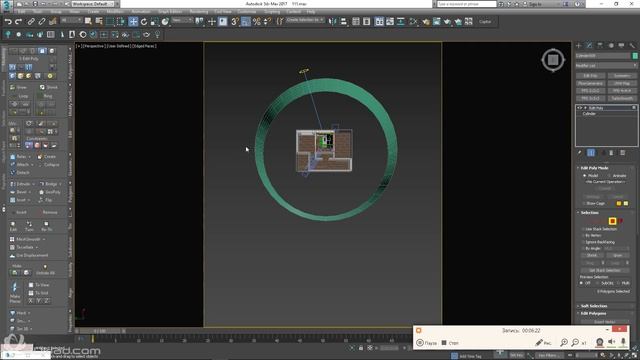The image size is (640, 360).
Task: Click the Redo arrow icon
Action: coord(18,22)
